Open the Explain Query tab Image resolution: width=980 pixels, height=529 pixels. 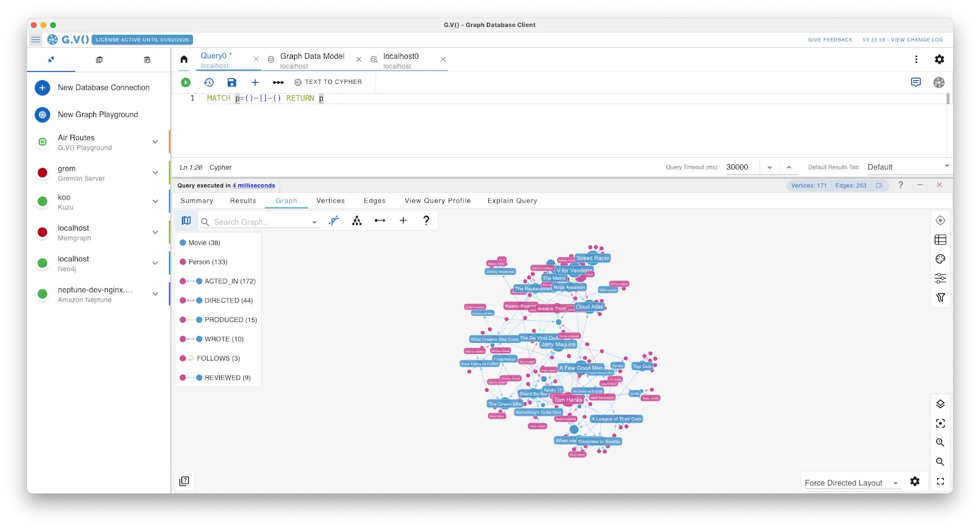click(x=512, y=201)
